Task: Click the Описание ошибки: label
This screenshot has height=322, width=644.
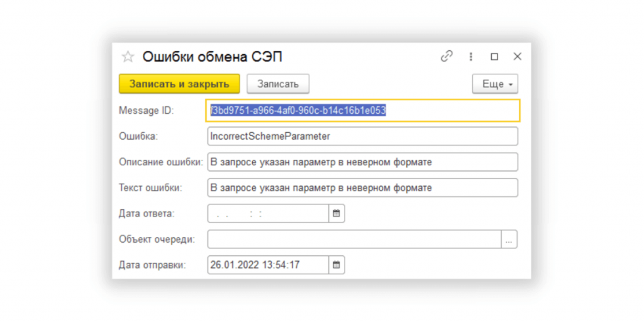Action: [x=161, y=162]
